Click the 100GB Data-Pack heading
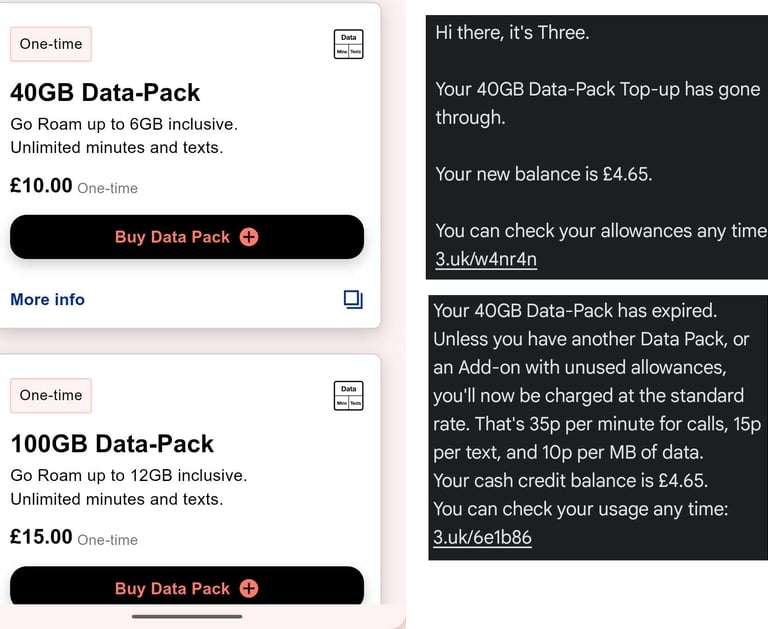The height and width of the screenshot is (629, 768). [112, 444]
